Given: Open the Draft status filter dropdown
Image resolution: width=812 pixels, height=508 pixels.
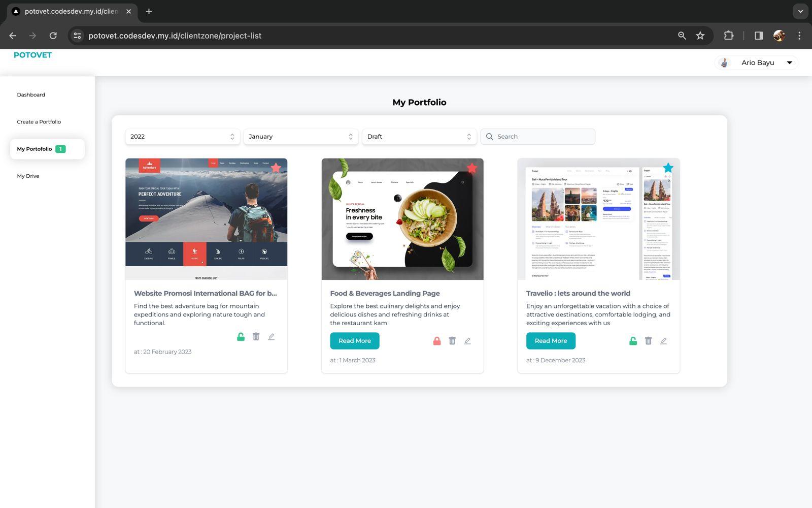Looking at the screenshot, I should pos(419,137).
